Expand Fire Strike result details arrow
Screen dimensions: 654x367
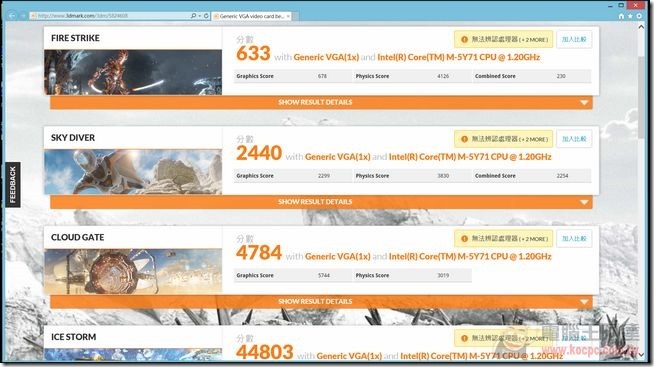pyautogui.click(x=584, y=103)
